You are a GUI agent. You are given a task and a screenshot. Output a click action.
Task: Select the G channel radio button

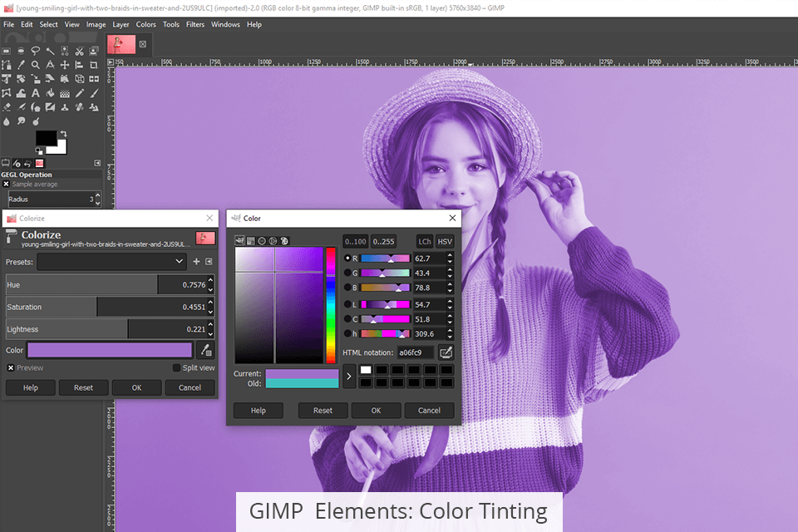(x=347, y=273)
